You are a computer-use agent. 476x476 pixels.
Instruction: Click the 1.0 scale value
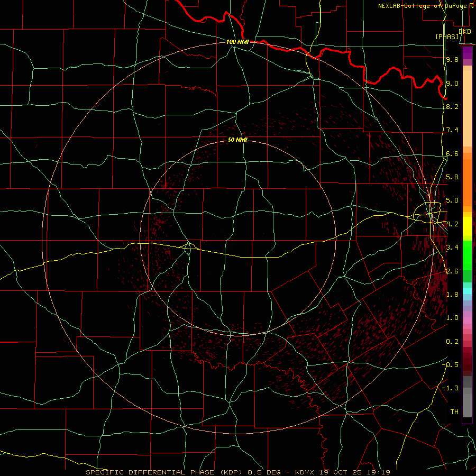coord(452,318)
